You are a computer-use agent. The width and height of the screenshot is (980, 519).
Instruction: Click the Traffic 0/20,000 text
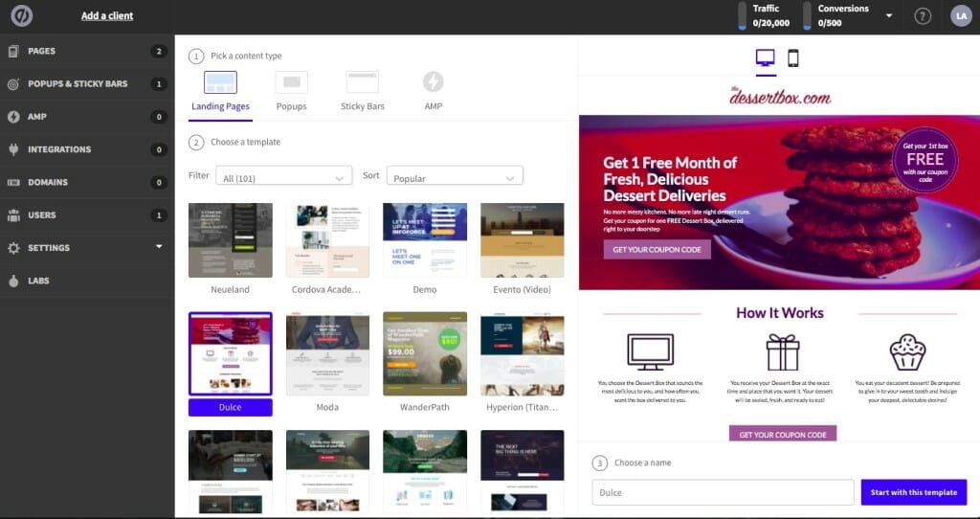(x=770, y=15)
